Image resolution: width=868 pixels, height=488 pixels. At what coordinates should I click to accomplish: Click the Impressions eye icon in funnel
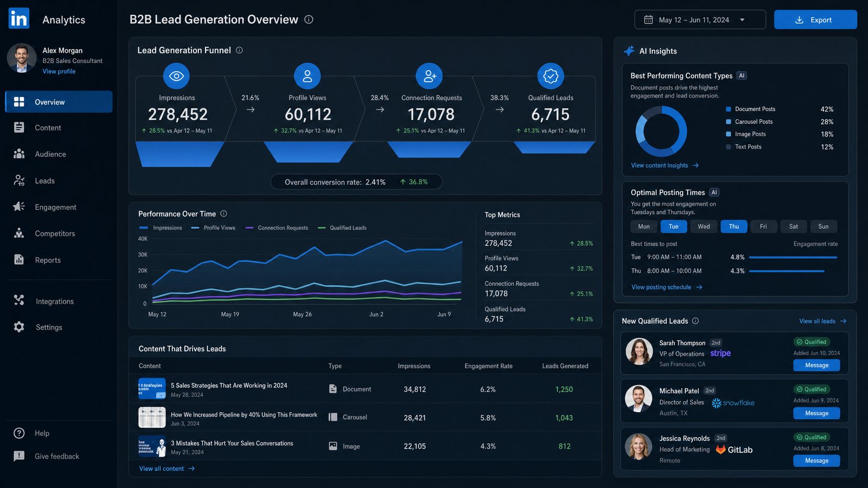[x=176, y=76]
